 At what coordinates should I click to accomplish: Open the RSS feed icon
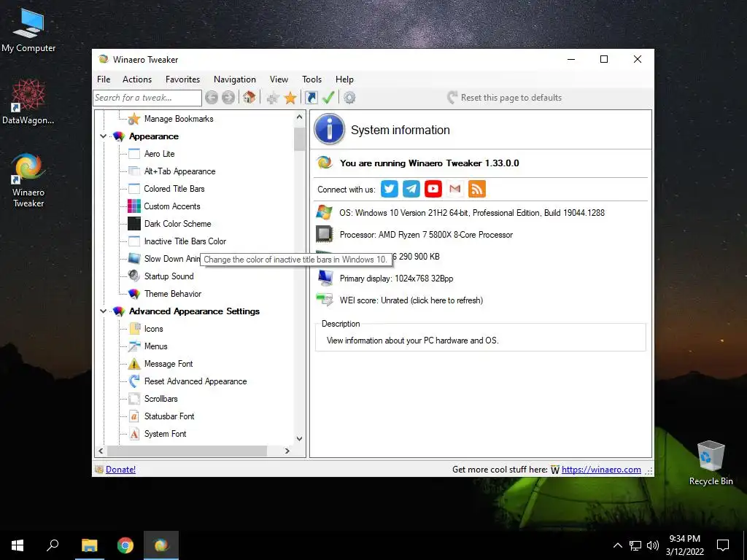click(477, 189)
